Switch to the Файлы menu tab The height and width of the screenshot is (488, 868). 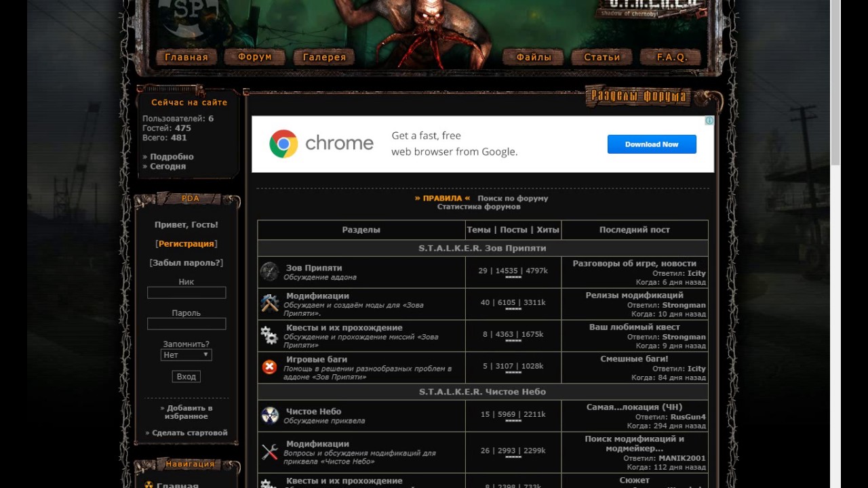pyautogui.click(x=534, y=58)
